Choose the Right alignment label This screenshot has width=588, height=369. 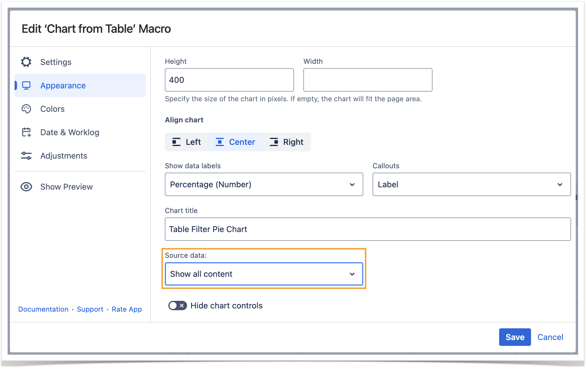[x=293, y=142]
